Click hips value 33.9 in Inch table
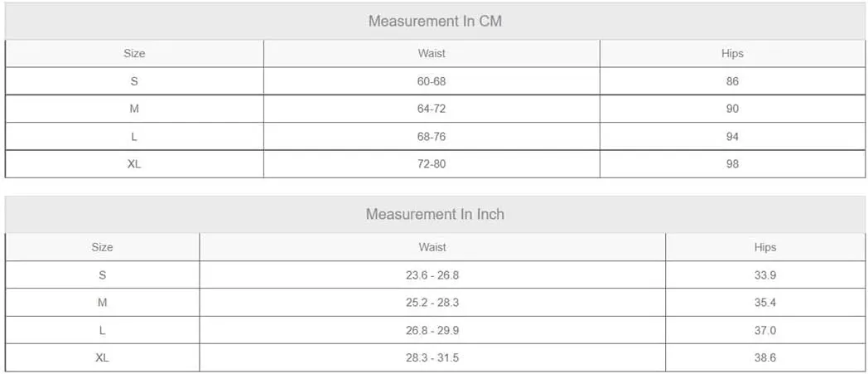This screenshot has height=374, width=868. (765, 275)
